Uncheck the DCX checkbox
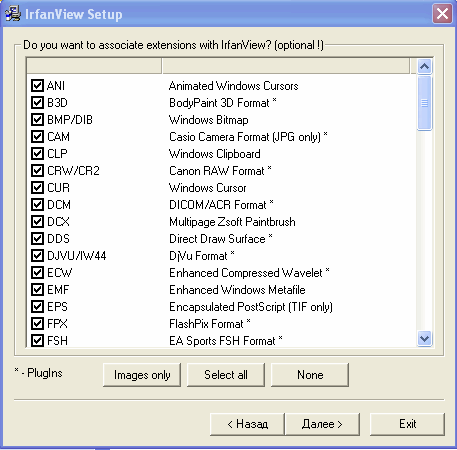 click(x=37, y=222)
